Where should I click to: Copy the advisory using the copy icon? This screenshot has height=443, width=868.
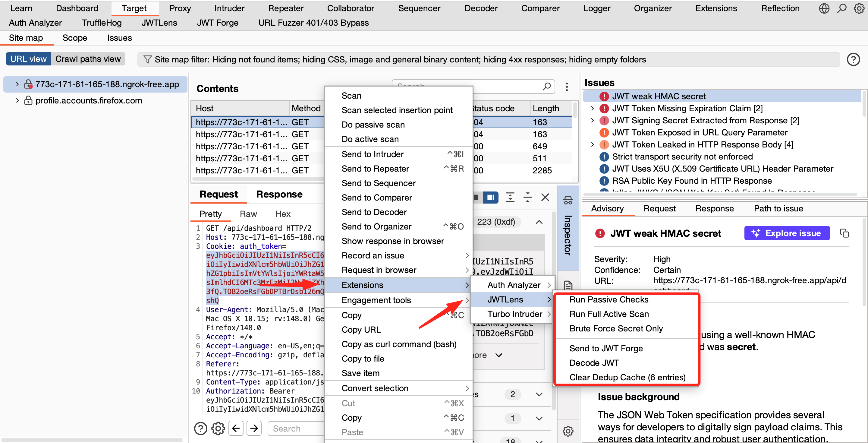[x=845, y=233]
